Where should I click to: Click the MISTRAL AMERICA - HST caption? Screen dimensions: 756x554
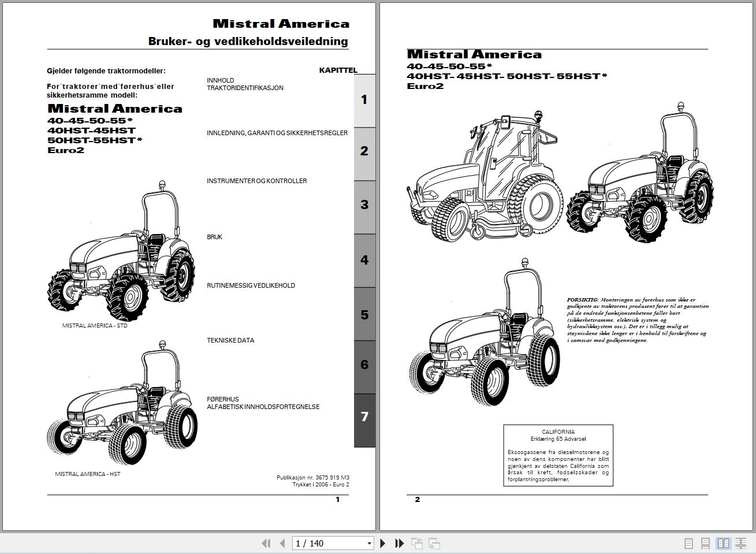tap(88, 474)
